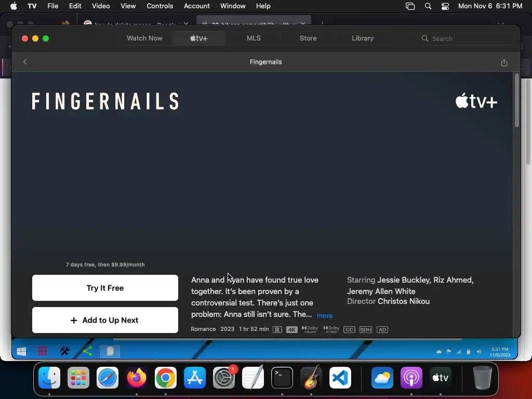
Task: Click the red grid icon in remote taskbar
Action: click(x=43, y=352)
